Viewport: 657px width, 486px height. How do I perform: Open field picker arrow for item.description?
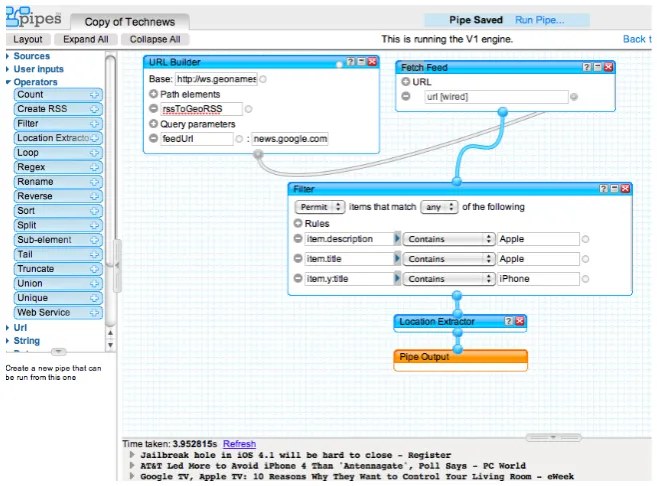(x=397, y=239)
